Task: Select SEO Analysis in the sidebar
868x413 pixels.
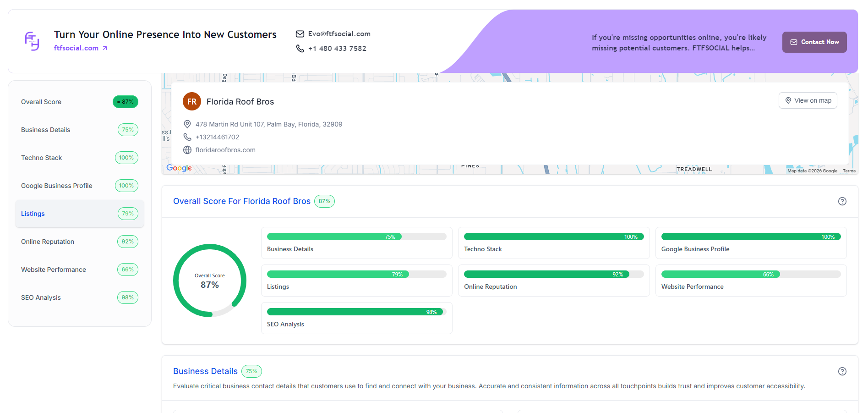Action: tap(41, 297)
